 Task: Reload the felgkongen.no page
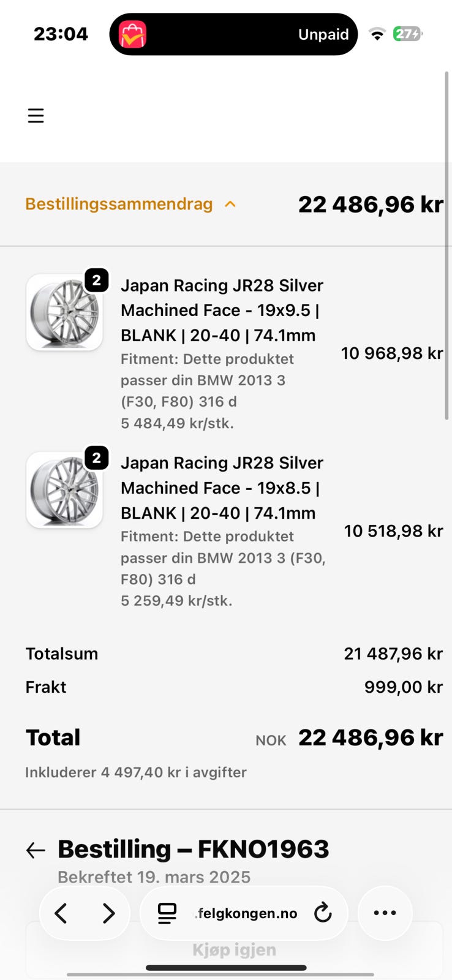(323, 913)
